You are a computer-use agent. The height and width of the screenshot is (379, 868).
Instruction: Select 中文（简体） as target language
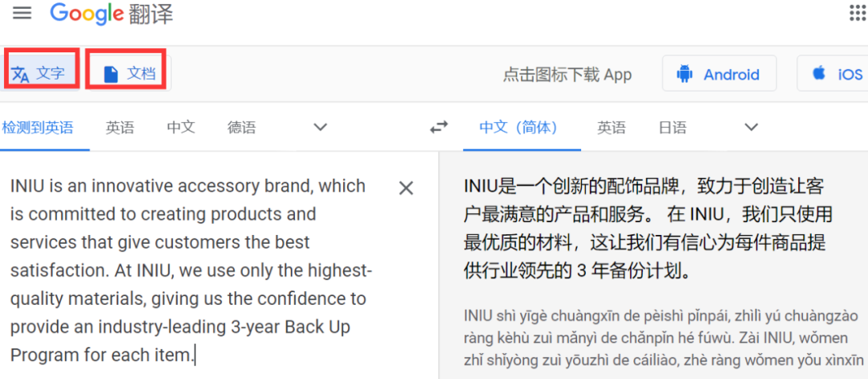518,128
